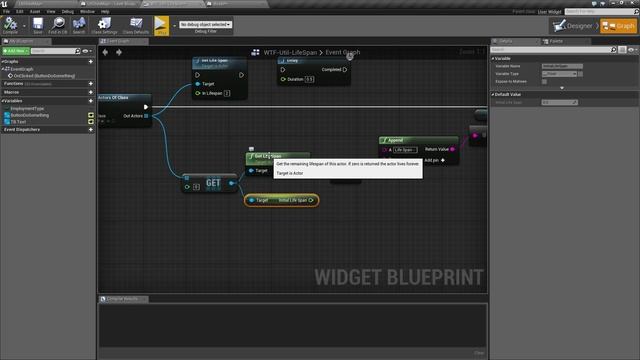
Task: Click the Variable Name input field
Action: coord(562,66)
